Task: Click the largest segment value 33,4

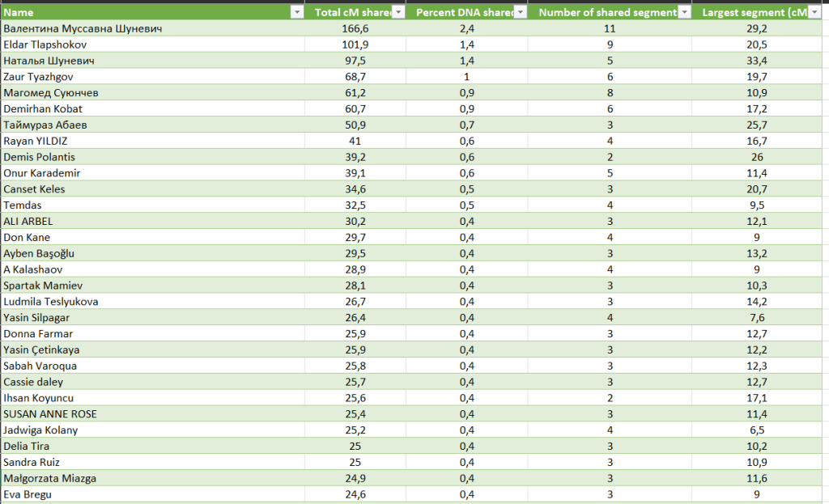Action: [x=757, y=61]
